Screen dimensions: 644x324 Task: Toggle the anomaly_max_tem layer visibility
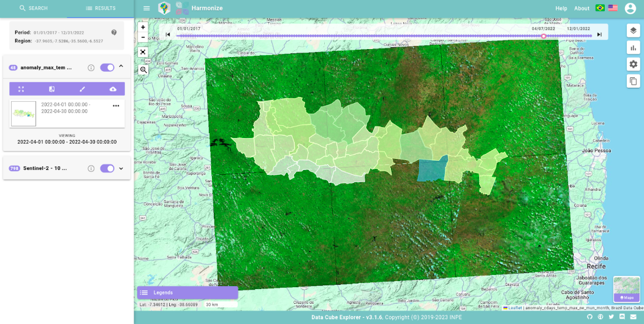click(107, 67)
